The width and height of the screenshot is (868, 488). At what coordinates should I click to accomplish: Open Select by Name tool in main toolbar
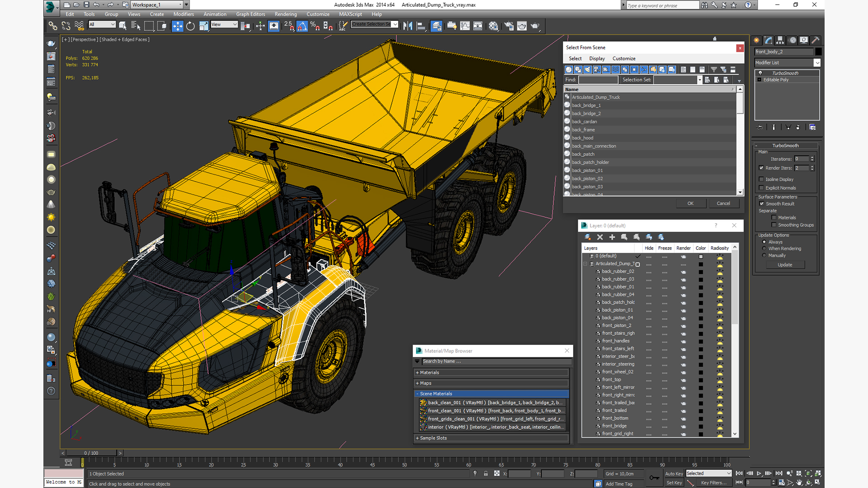tap(135, 26)
